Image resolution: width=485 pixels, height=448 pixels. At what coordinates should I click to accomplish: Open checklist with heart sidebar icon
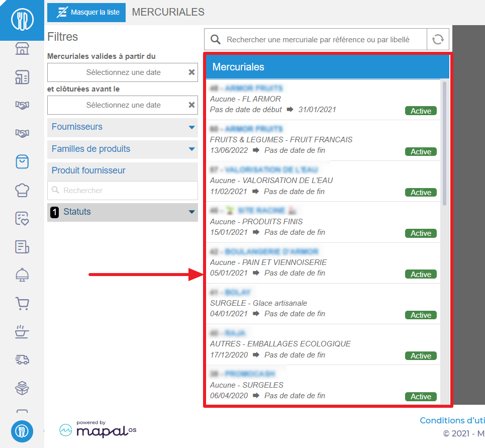tap(22, 218)
